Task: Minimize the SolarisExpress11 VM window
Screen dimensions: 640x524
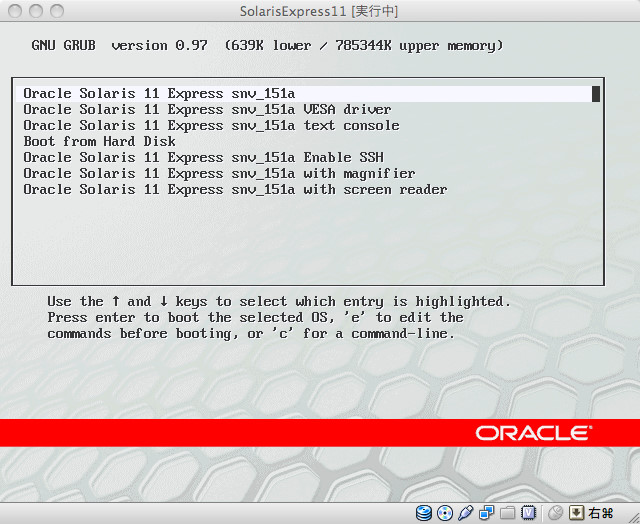Action: (x=36, y=11)
